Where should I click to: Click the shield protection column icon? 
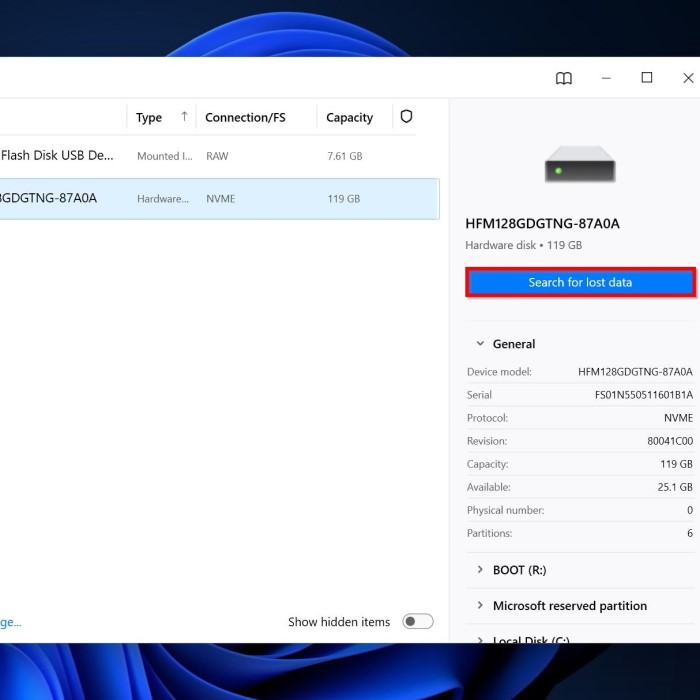pos(406,117)
